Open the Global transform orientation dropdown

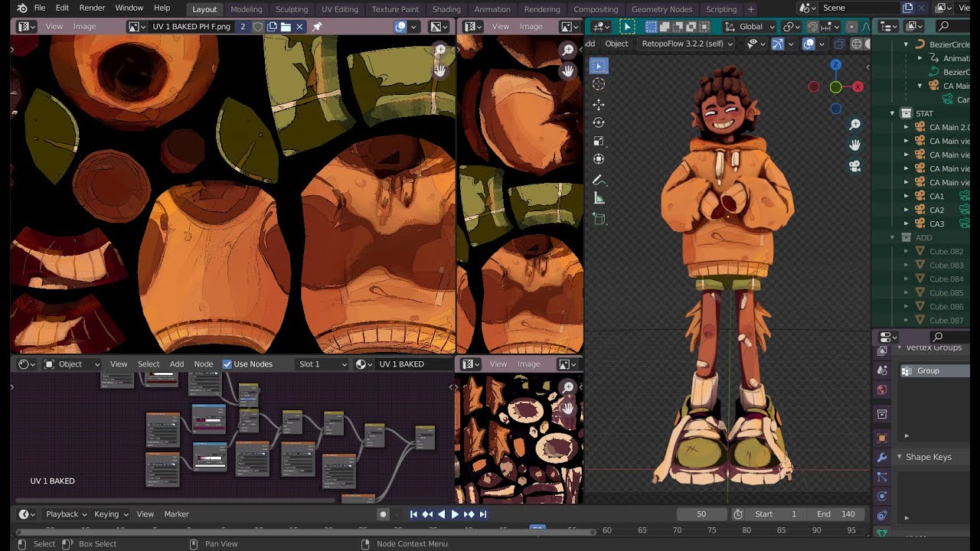[x=750, y=26]
